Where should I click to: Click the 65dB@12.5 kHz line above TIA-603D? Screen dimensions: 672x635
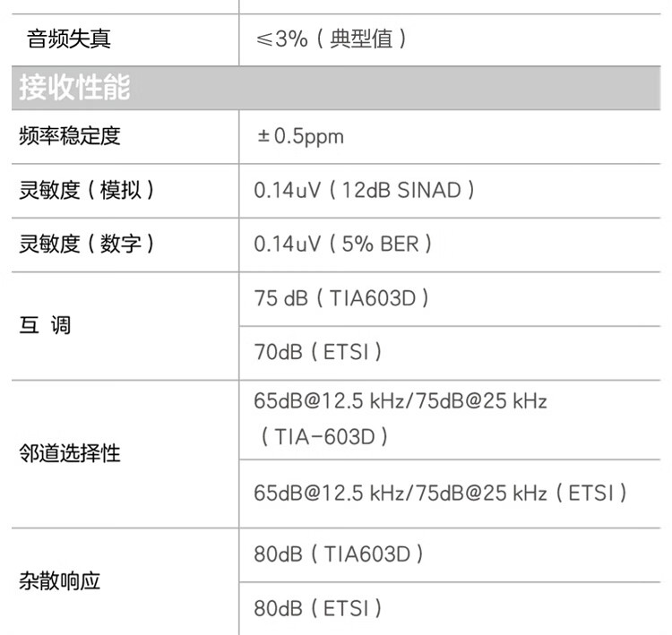point(401,400)
